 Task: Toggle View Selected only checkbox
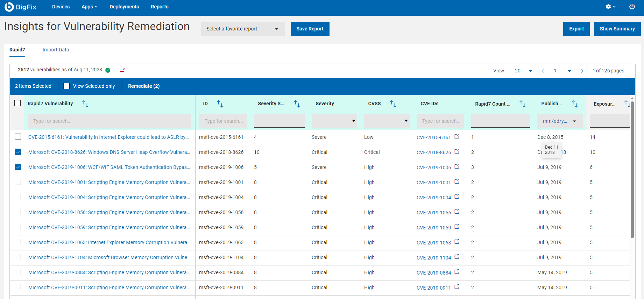tap(66, 86)
